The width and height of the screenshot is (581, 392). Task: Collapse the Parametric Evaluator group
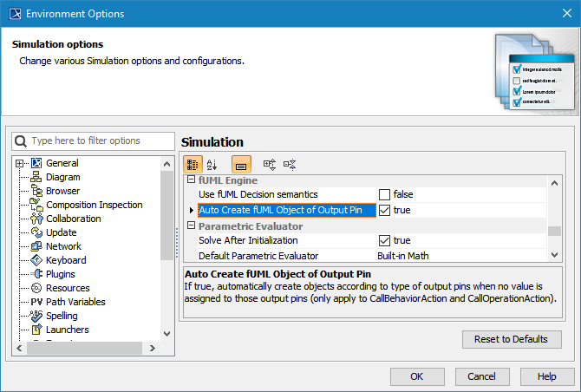point(192,225)
